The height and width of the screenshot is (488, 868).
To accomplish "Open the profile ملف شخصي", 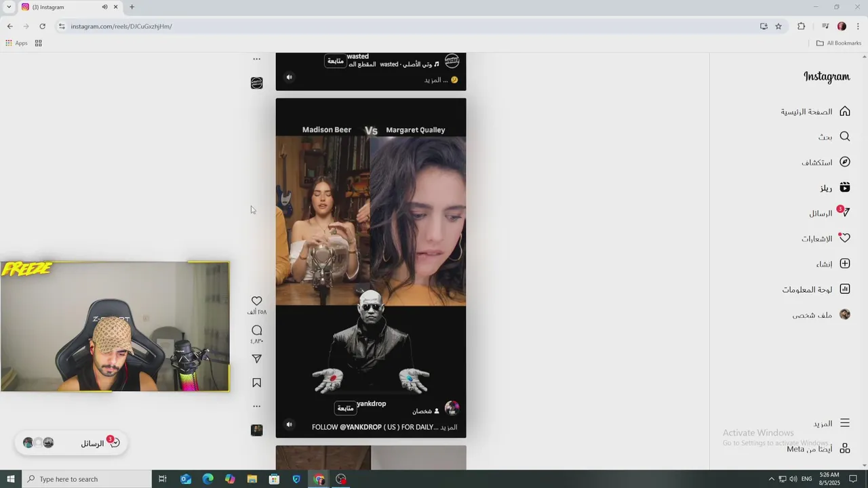I will click(x=821, y=314).
